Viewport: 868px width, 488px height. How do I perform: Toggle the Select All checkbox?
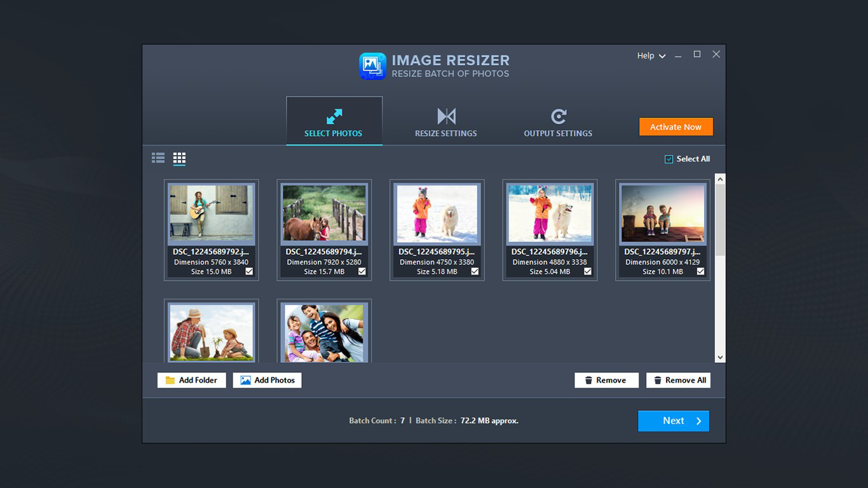click(668, 159)
